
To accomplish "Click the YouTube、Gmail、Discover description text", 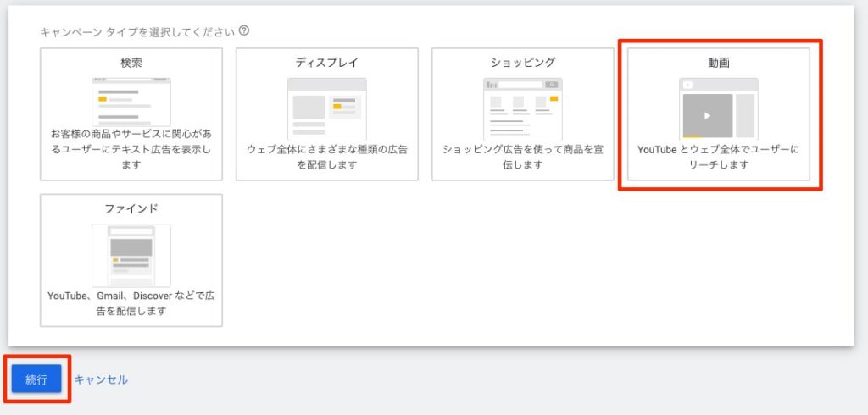I will click(x=131, y=303).
